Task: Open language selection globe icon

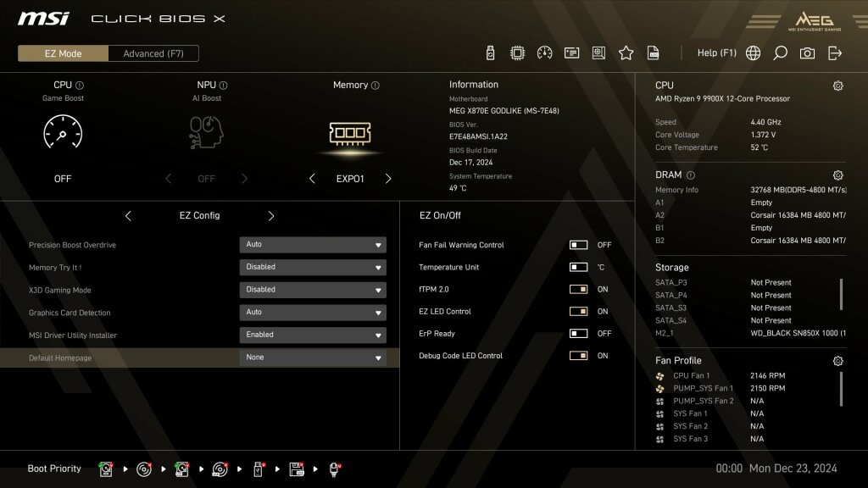Action: pyautogui.click(x=753, y=53)
